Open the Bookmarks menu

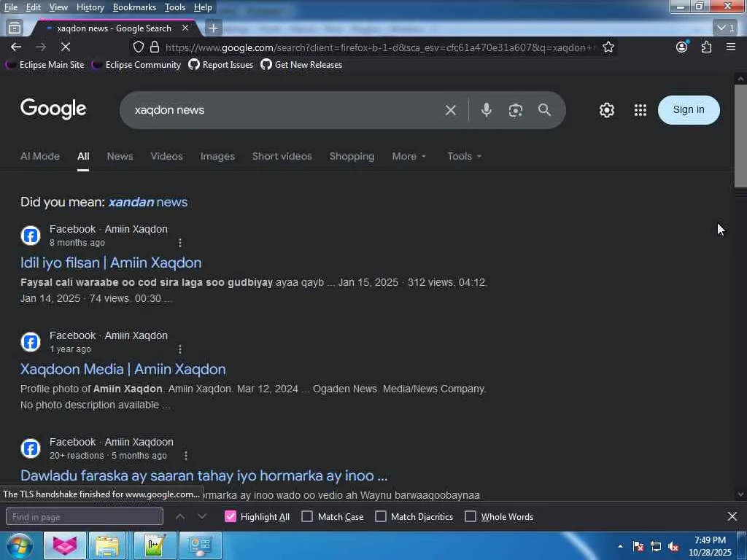[x=134, y=7]
